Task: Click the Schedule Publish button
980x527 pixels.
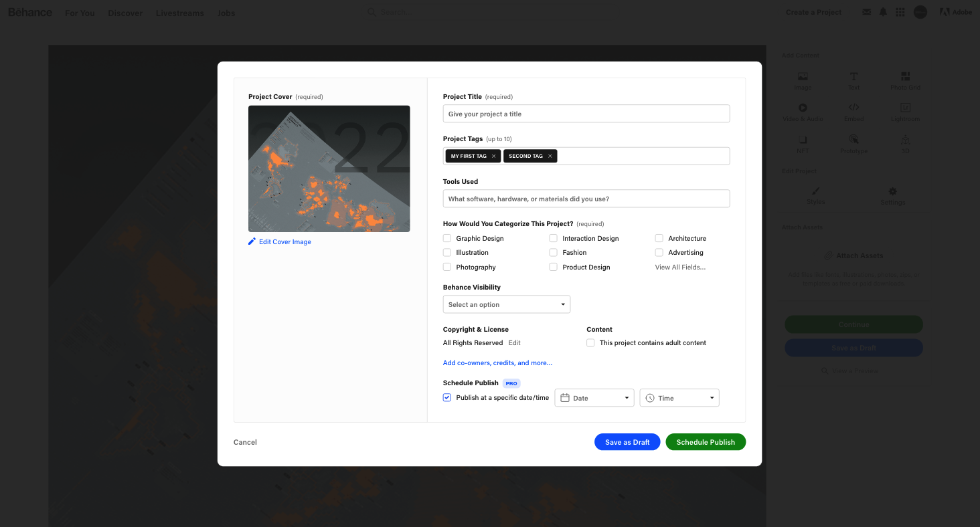Action: coord(705,442)
